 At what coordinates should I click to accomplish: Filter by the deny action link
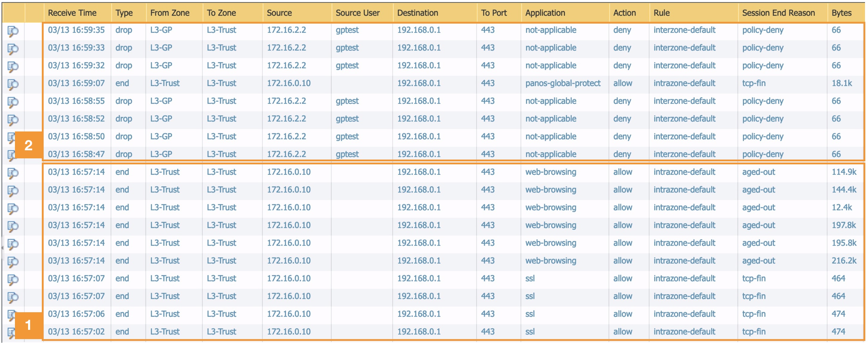(x=622, y=30)
